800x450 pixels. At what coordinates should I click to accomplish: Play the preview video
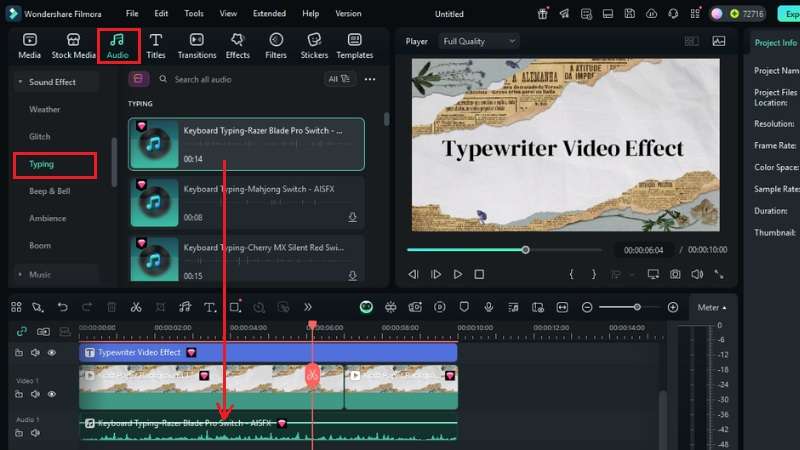(x=458, y=274)
